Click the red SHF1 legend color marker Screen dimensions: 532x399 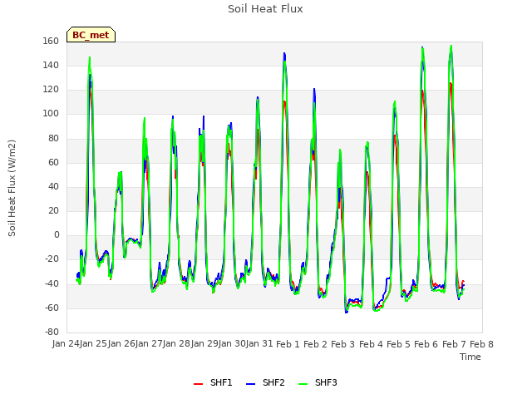pos(198,384)
